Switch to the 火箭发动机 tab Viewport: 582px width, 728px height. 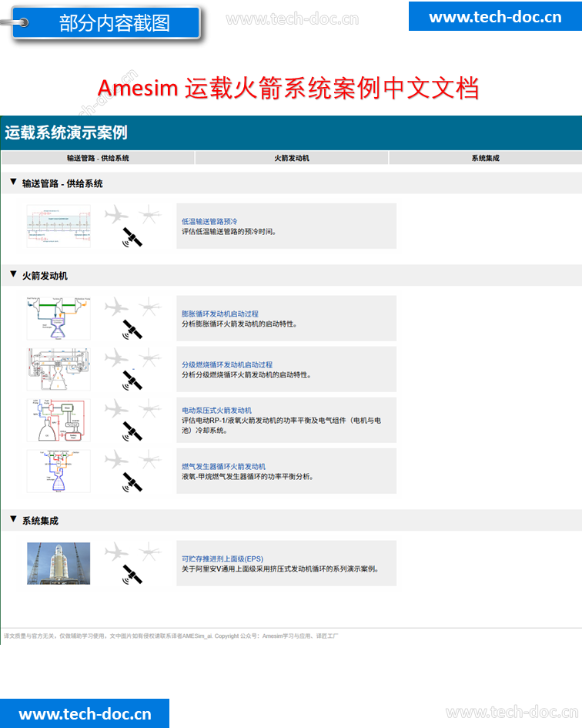pos(292,158)
